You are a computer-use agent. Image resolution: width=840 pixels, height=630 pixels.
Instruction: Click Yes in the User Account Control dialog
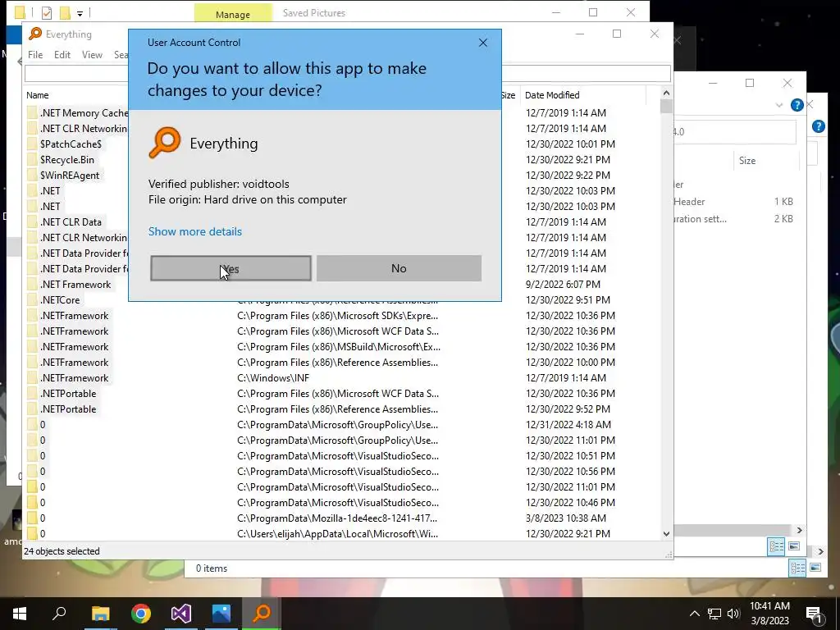[231, 268]
